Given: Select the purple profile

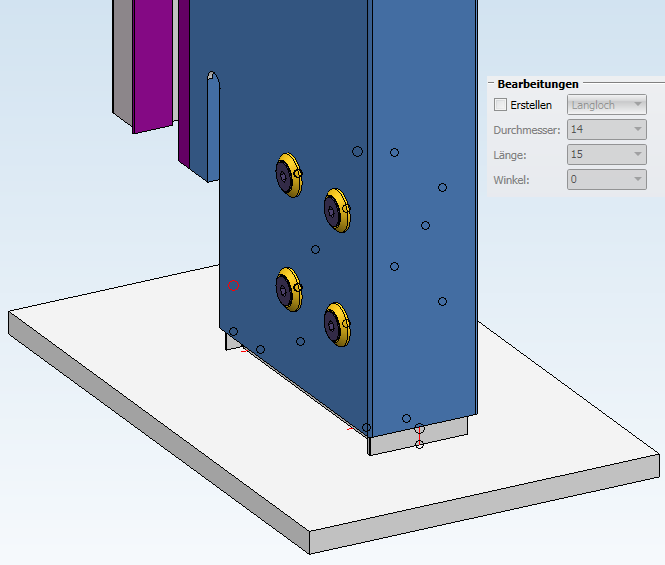Looking at the screenshot, I should pos(153,64).
